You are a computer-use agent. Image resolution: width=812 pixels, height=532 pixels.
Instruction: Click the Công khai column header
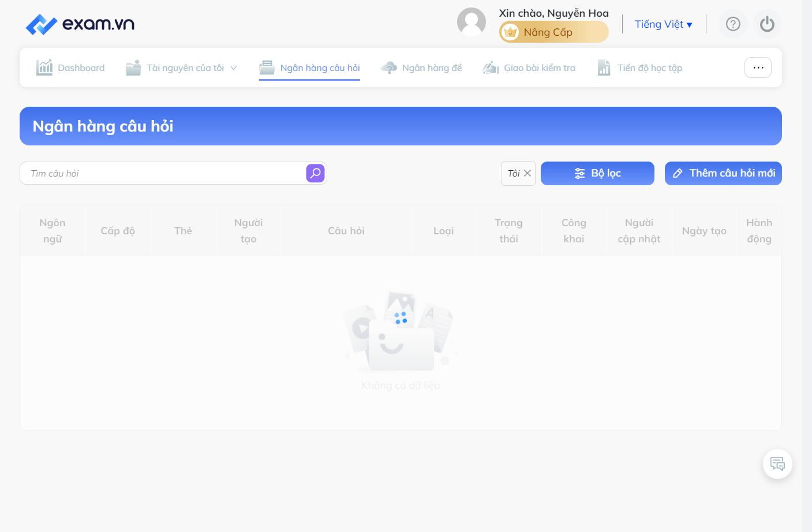click(574, 231)
